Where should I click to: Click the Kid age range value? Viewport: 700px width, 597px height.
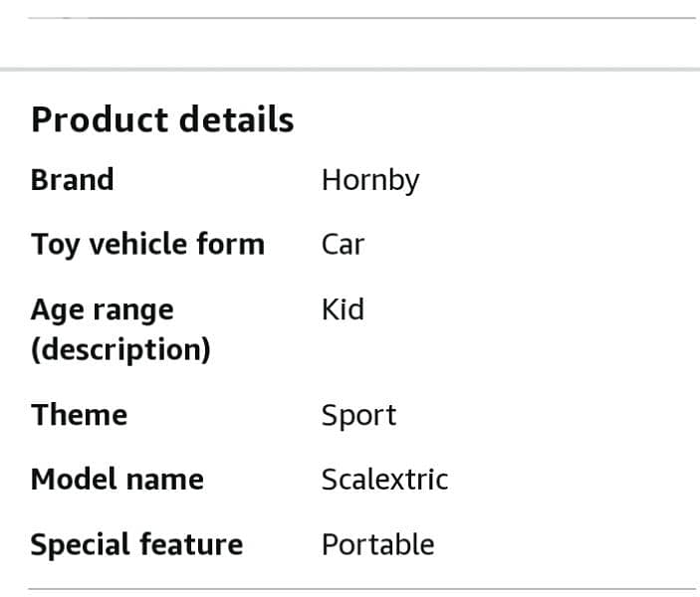[x=343, y=309]
